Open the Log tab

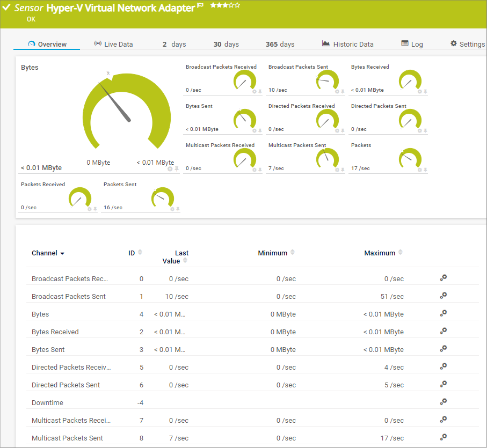click(x=412, y=44)
